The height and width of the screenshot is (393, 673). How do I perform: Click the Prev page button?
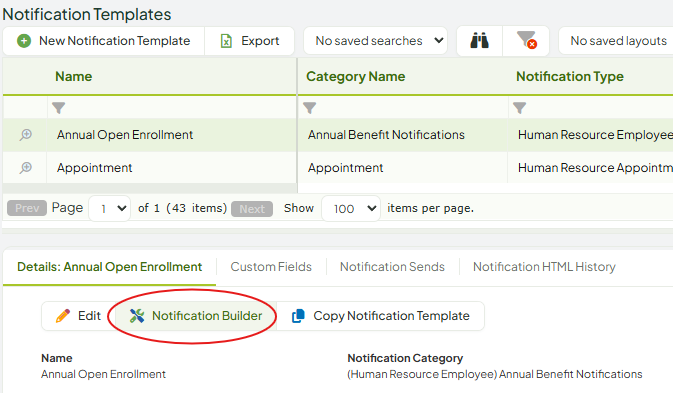[x=27, y=208]
